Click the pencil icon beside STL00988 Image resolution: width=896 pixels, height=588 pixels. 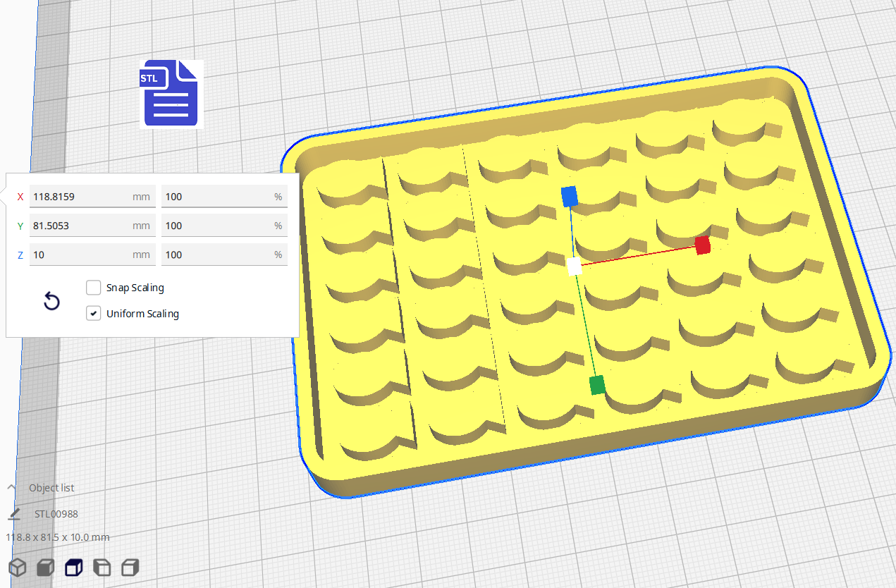point(16,513)
